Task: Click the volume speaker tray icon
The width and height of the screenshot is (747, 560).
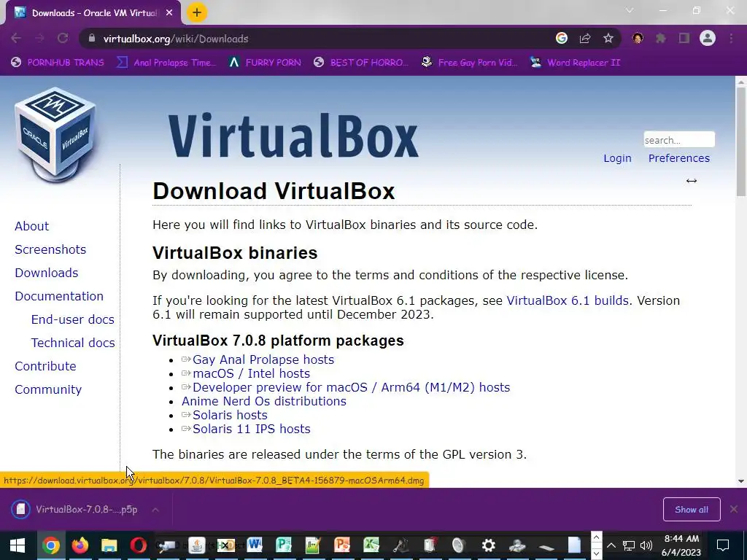Action: click(646, 545)
